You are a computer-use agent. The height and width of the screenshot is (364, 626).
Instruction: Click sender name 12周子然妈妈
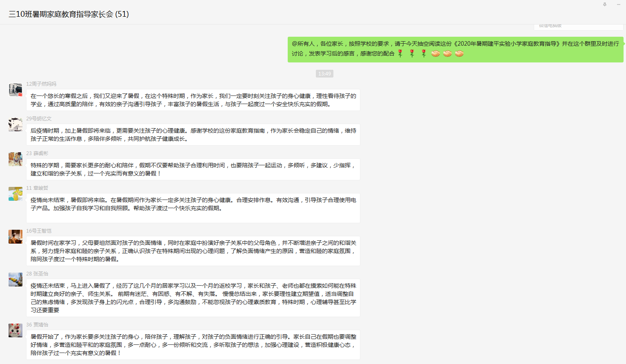pos(41,84)
